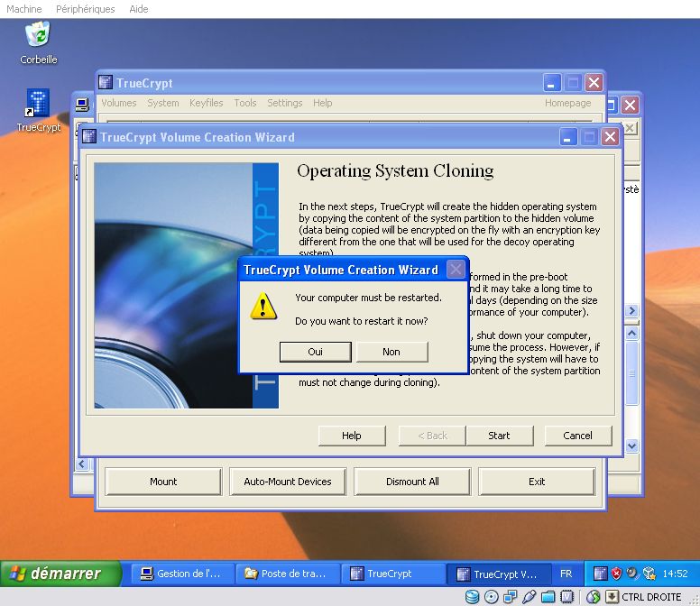Click the vertical scrollbar thumb in background window

click(631, 373)
